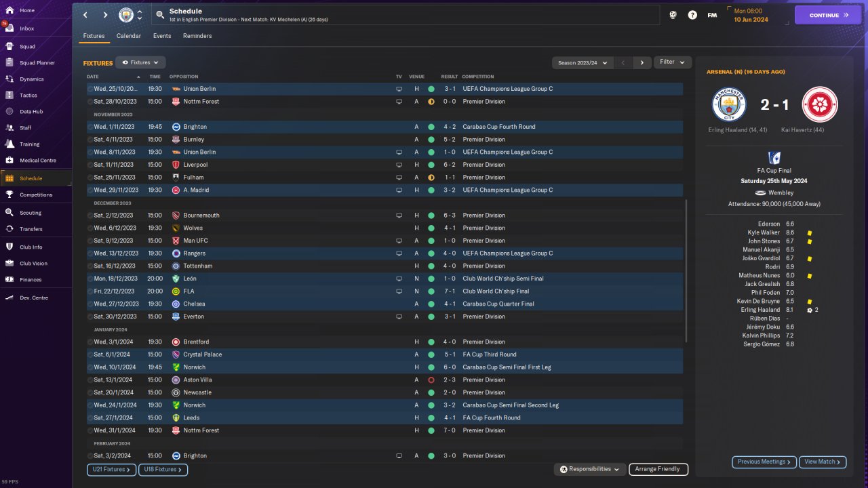Click the Manchester City crest in the match panel
Screen dimensions: 868x488
pyautogui.click(x=729, y=104)
